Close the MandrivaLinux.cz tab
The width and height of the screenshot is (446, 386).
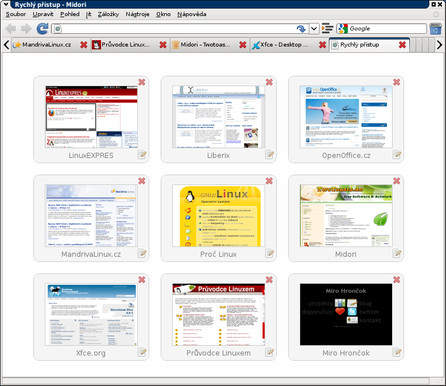click(84, 45)
